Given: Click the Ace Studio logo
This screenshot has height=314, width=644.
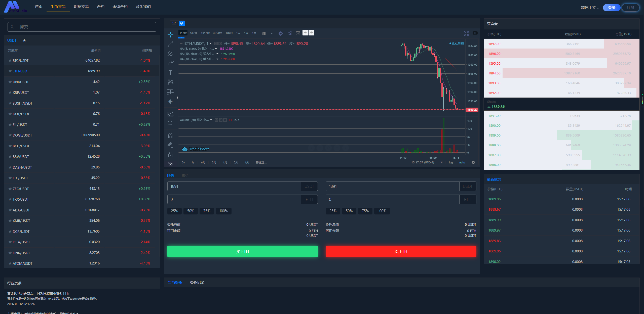Looking at the screenshot, I should (16, 7).
